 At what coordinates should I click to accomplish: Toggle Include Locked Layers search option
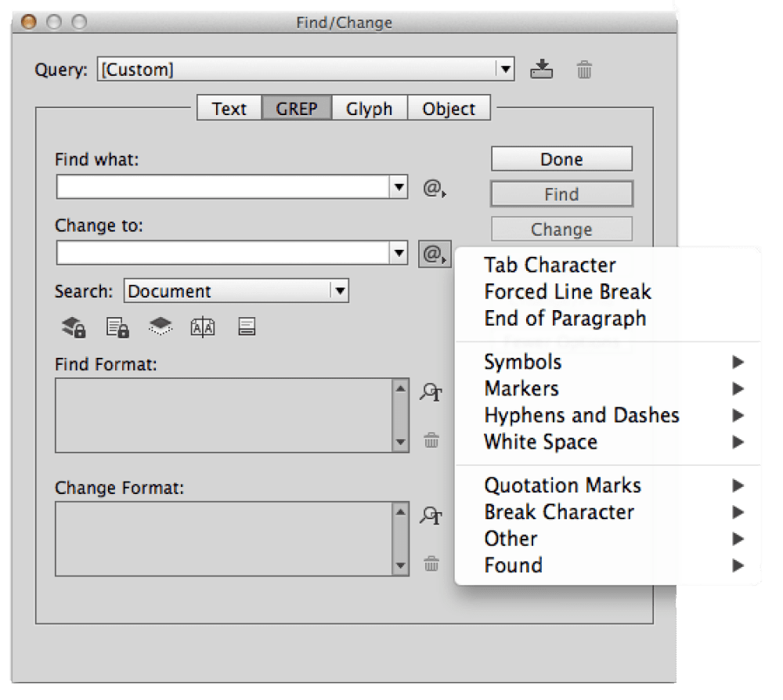[74, 327]
